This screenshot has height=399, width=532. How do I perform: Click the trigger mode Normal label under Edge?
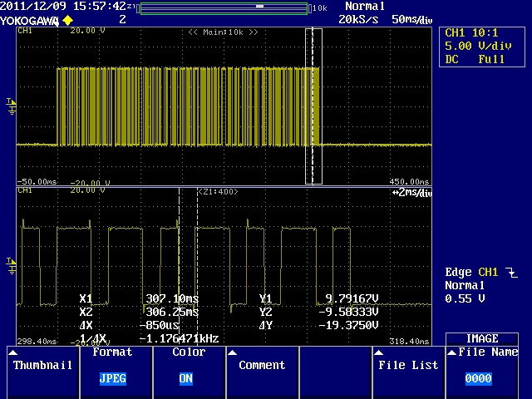[x=465, y=285]
